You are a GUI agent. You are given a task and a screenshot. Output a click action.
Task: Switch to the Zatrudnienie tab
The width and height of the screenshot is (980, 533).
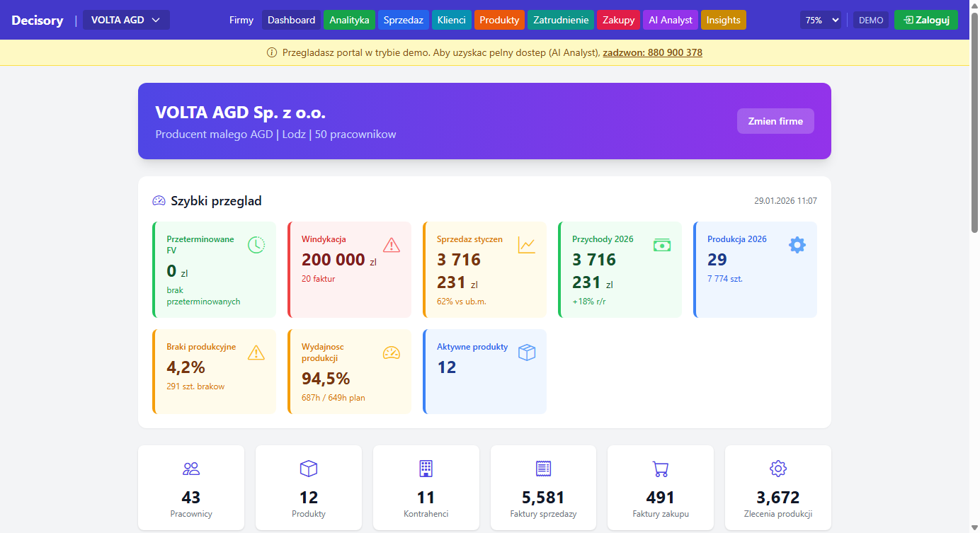(x=561, y=20)
